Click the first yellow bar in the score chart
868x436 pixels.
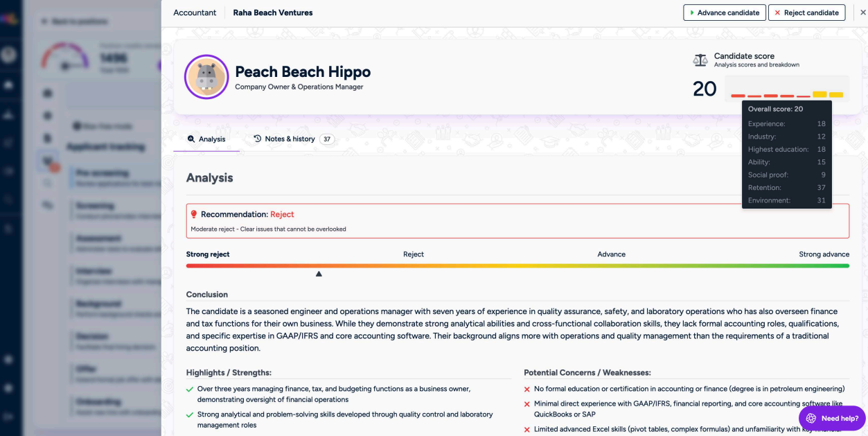820,94
